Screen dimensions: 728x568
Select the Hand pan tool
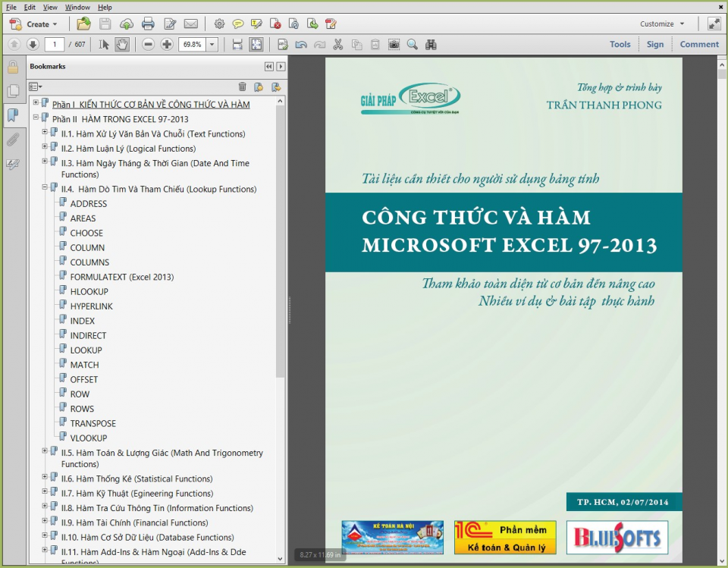pyautogui.click(x=122, y=44)
